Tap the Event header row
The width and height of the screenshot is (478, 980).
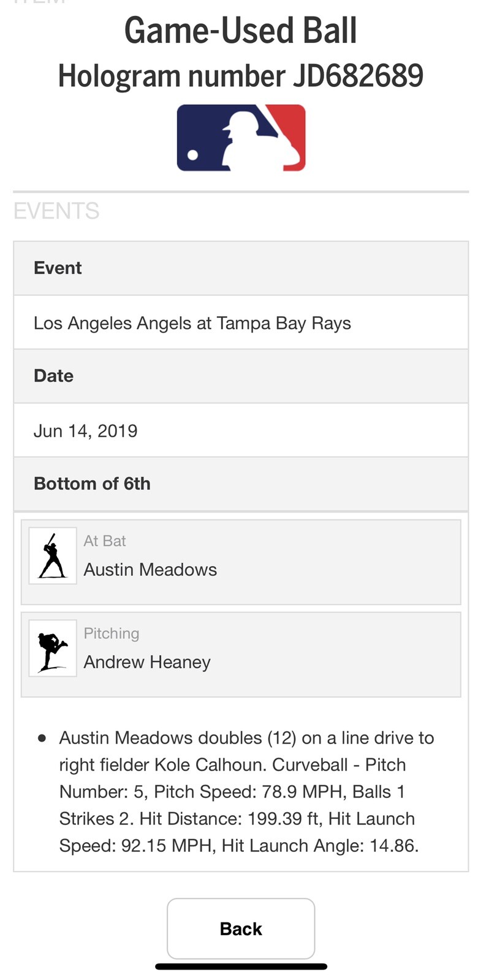[x=240, y=268]
